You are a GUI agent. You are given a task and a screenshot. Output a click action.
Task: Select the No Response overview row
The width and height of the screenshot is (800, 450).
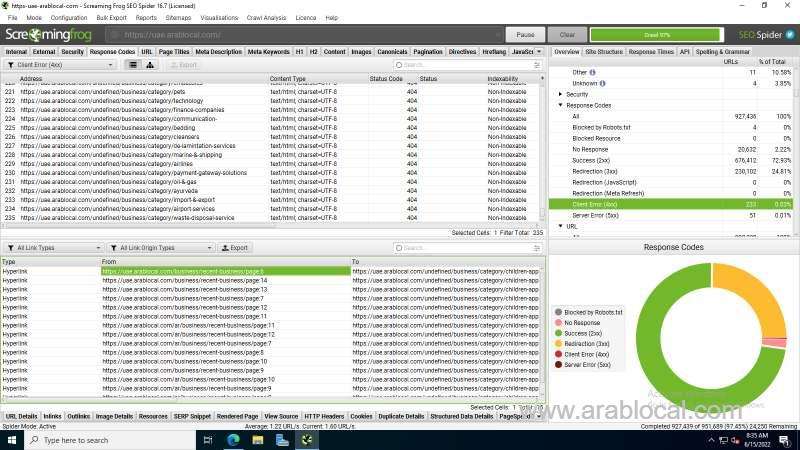671,149
